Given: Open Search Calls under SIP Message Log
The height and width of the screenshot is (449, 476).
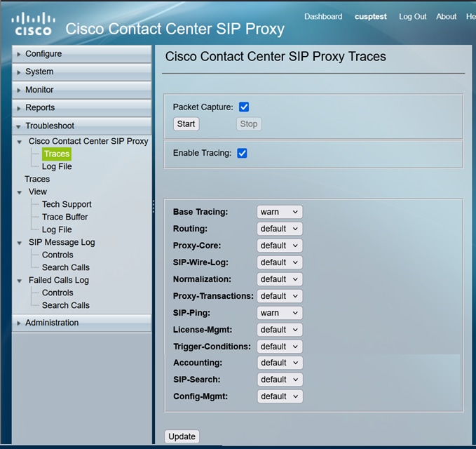Looking at the screenshot, I should pyautogui.click(x=66, y=267).
